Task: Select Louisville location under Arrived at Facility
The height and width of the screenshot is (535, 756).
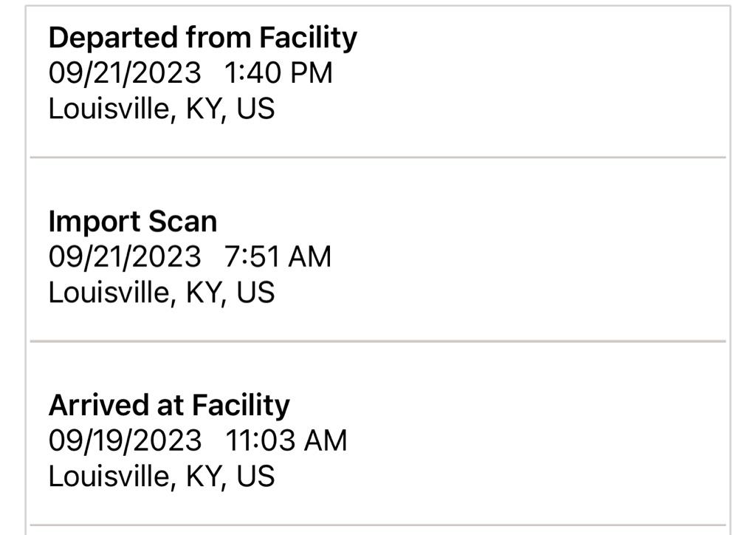Action: tap(162, 476)
